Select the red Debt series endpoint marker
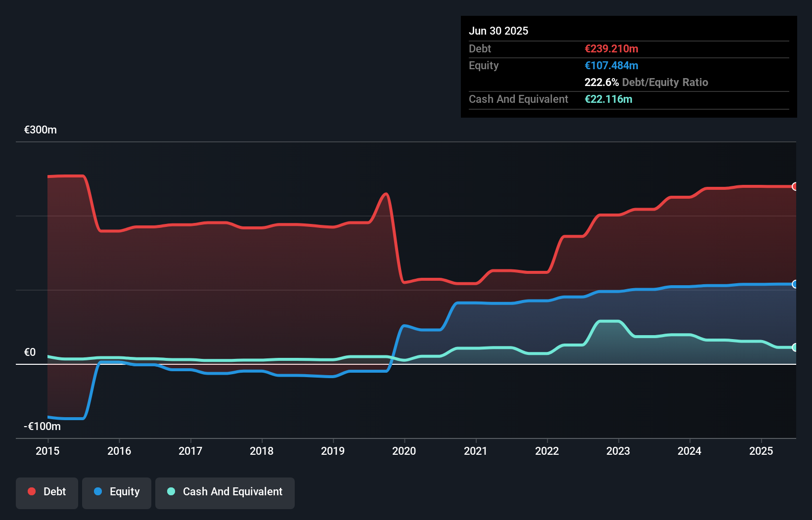This screenshot has width=812, height=520. click(x=795, y=187)
